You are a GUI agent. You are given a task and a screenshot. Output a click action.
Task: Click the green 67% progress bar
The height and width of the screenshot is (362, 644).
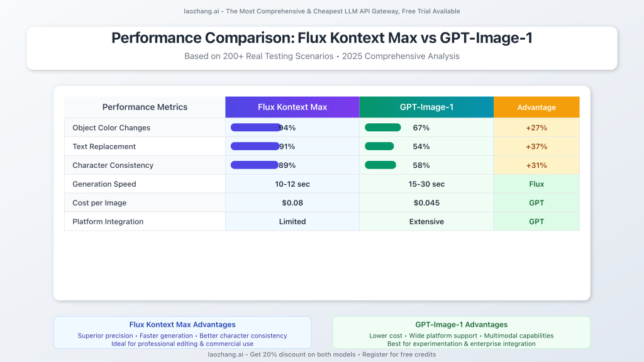(x=383, y=127)
